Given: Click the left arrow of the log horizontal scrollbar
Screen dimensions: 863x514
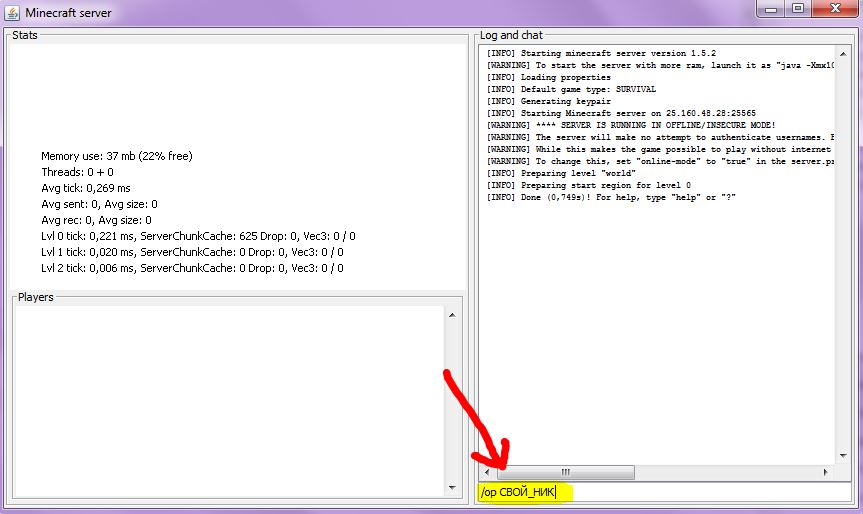Looking at the screenshot, I should tap(487, 472).
